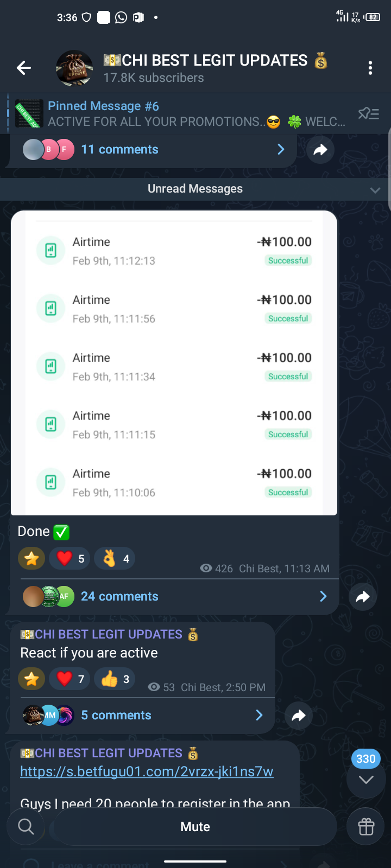The height and width of the screenshot is (868, 391).
Task: Open the search icon at bottom
Action: pyautogui.click(x=26, y=826)
